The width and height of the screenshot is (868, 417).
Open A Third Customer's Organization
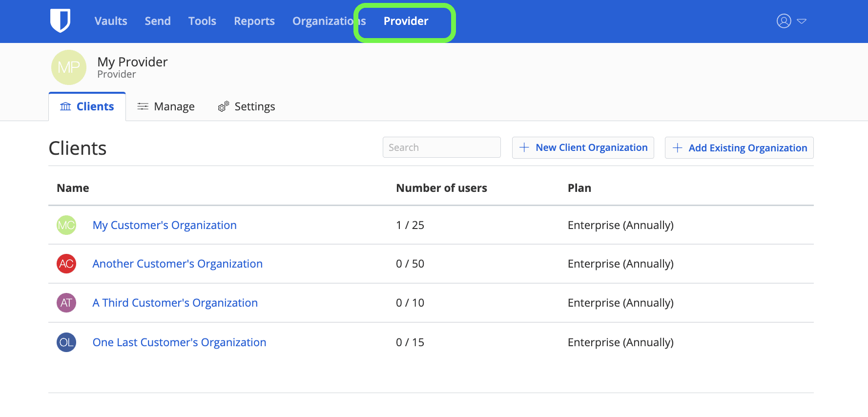click(x=175, y=303)
